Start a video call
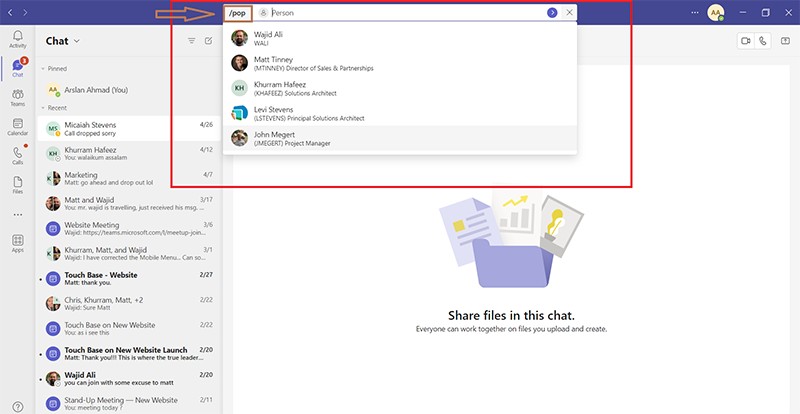The image size is (800, 414). point(745,41)
